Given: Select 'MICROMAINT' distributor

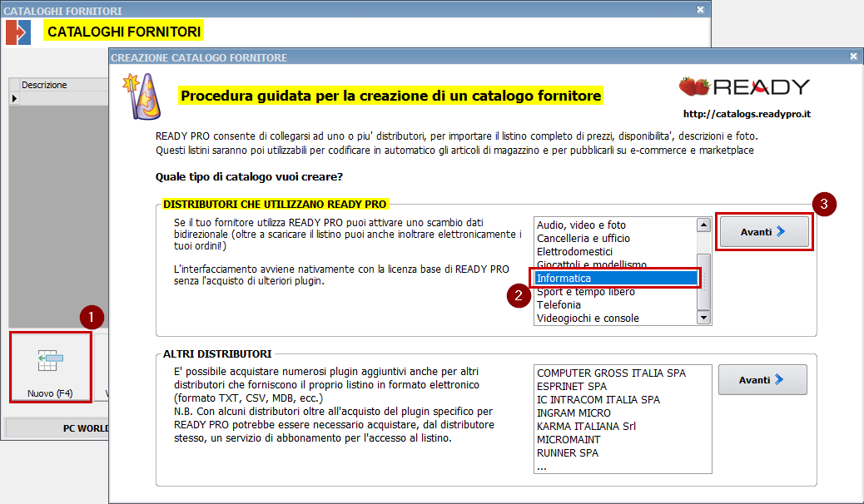Looking at the screenshot, I should click(569, 439).
